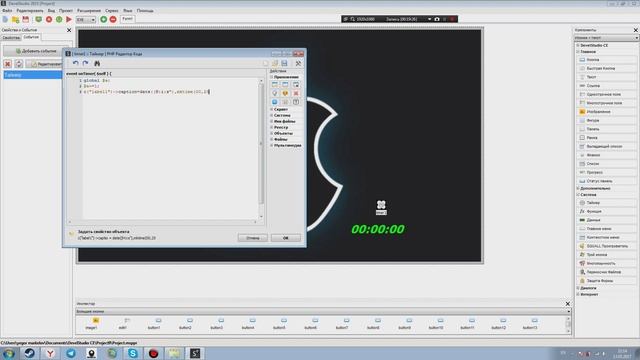Image resolution: width=640 pixels, height=360 pixels.
Task: Open Telegram from the Windows taskbar
Action: (71, 353)
